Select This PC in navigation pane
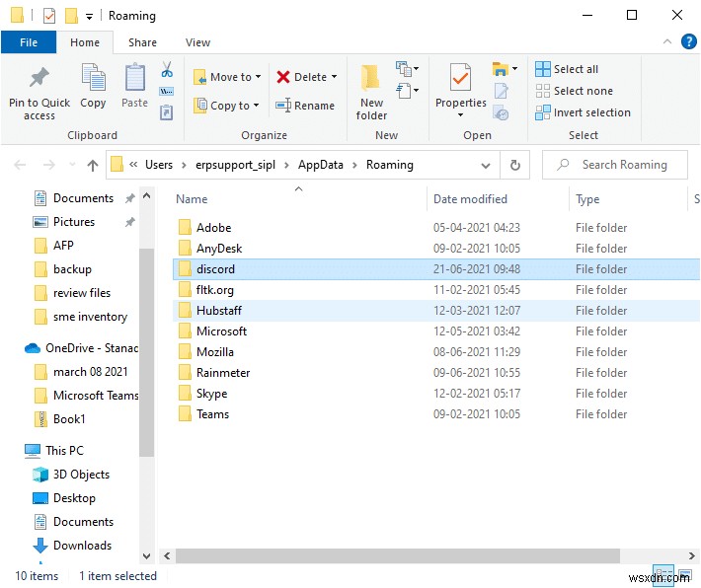 tap(54, 451)
